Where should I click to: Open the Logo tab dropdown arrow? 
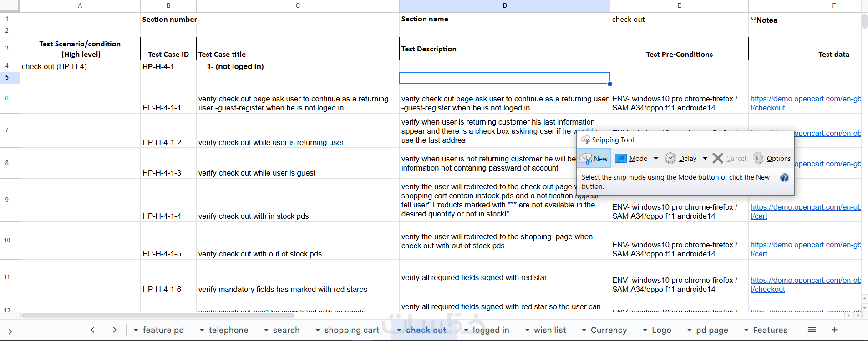point(645,330)
